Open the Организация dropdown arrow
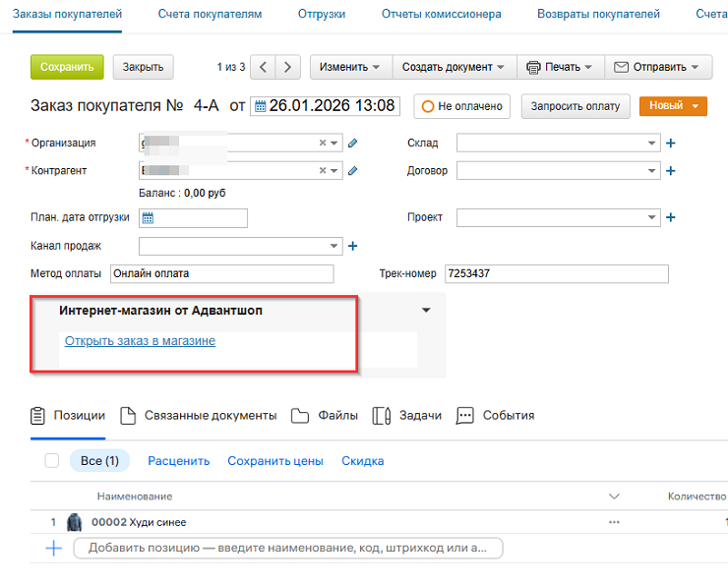728x583 pixels. (x=334, y=143)
